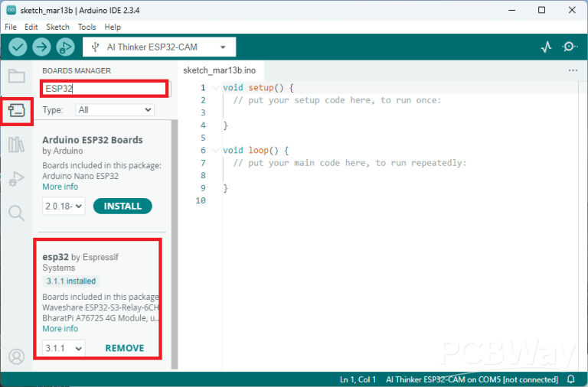Viewport: 588px width, 387px height.
Task: Click line number 10 in the gutter
Action: point(201,201)
